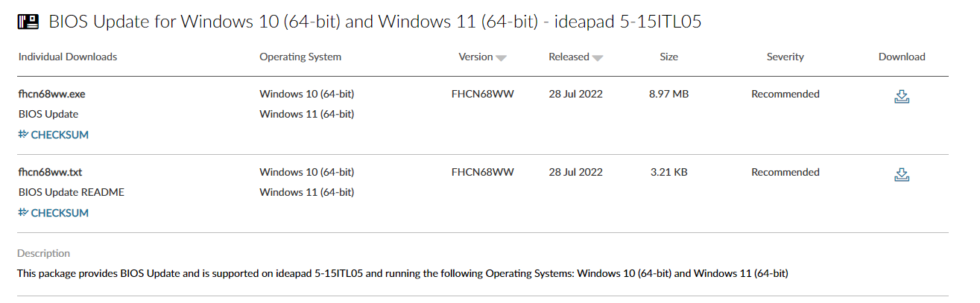Click the hash icon for fhcn68ww.exe checksum
The image size is (980, 303).
point(23,135)
